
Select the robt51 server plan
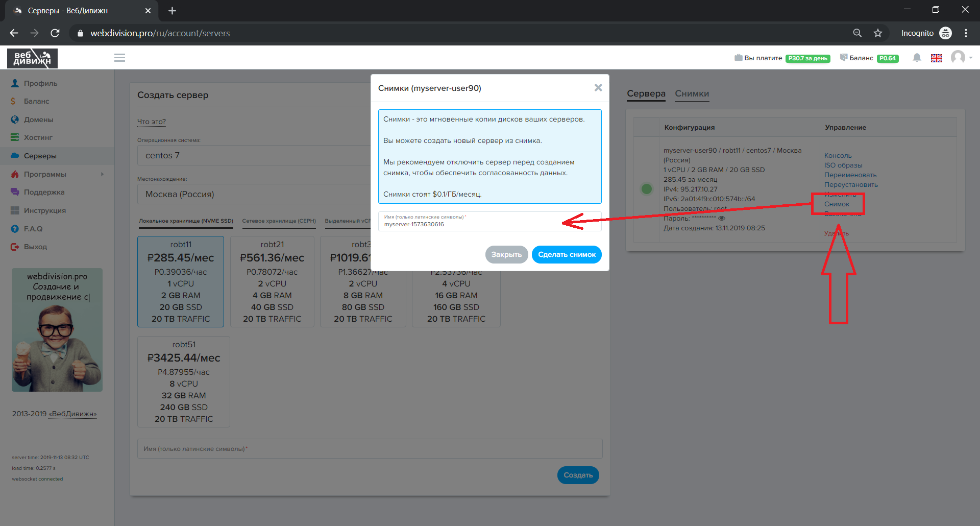(183, 381)
